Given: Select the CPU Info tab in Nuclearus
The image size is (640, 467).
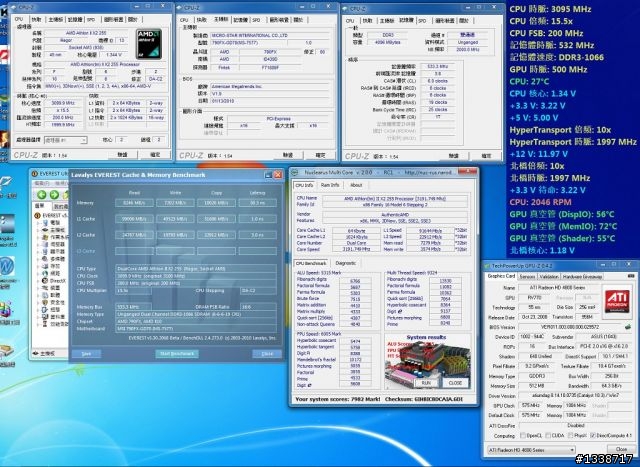Looking at the screenshot, I should tap(304, 185).
